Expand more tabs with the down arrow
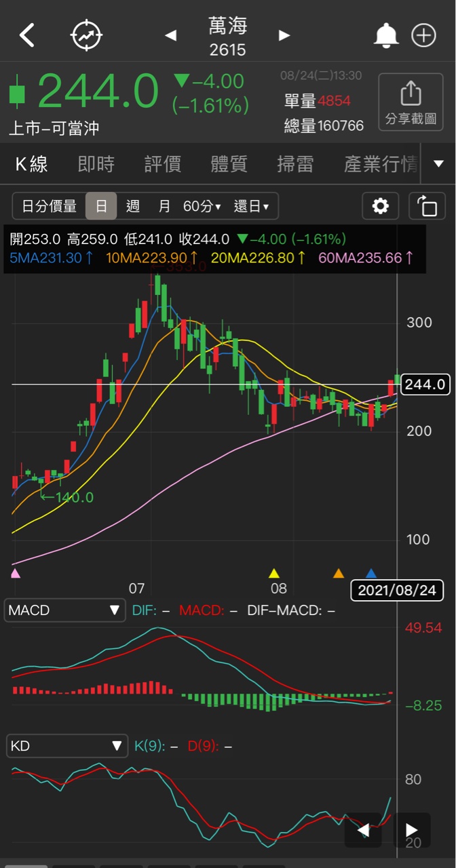The width and height of the screenshot is (456, 868). pos(438,164)
